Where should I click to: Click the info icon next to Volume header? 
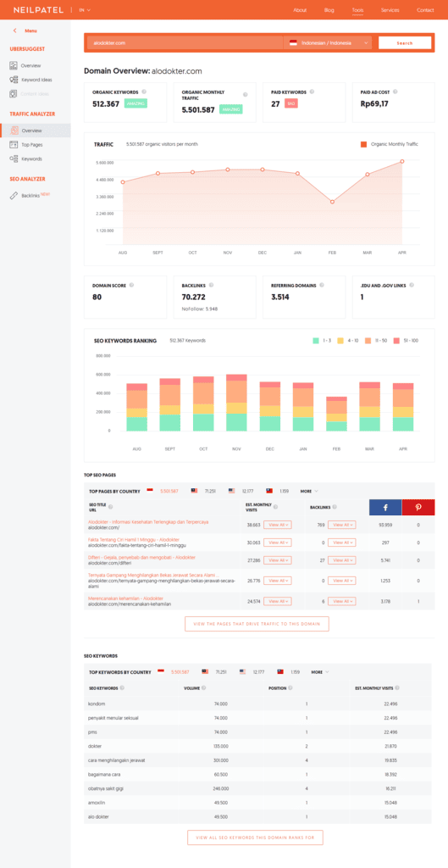[204, 688]
